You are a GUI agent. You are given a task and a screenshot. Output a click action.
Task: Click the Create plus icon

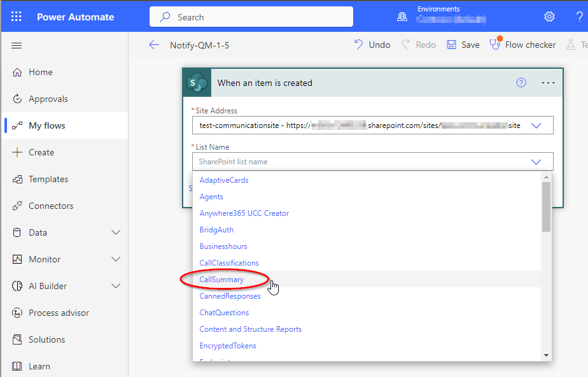[17, 152]
